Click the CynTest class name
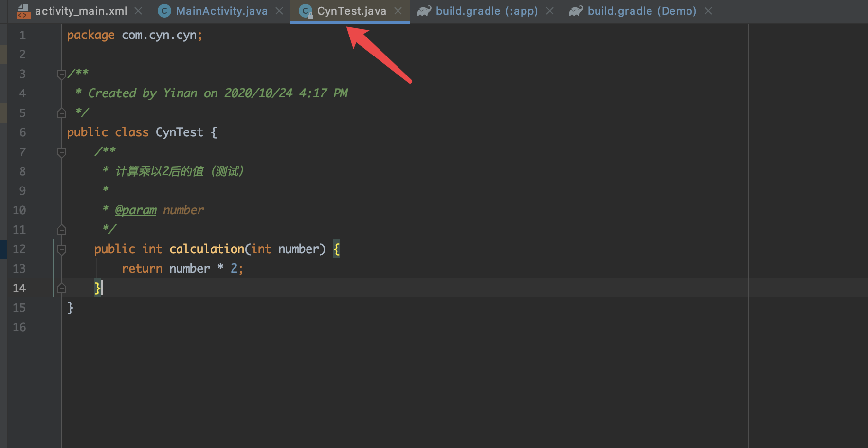The image size is (868, 448). (180, 132)
